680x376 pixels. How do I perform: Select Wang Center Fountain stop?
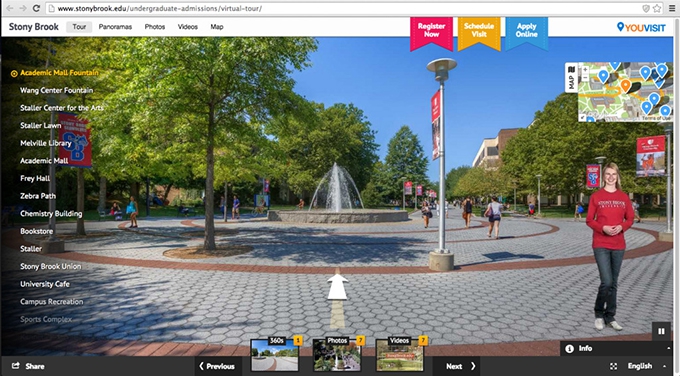[56, 90]
